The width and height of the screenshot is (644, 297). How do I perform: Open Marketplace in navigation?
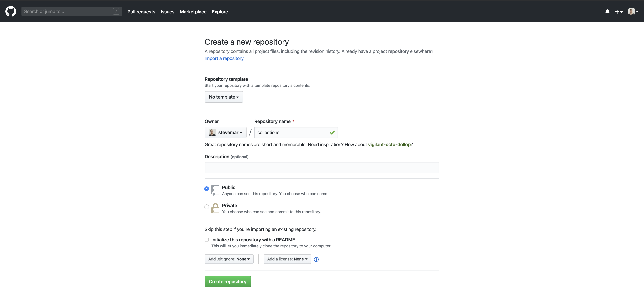(x=193, y=12)
